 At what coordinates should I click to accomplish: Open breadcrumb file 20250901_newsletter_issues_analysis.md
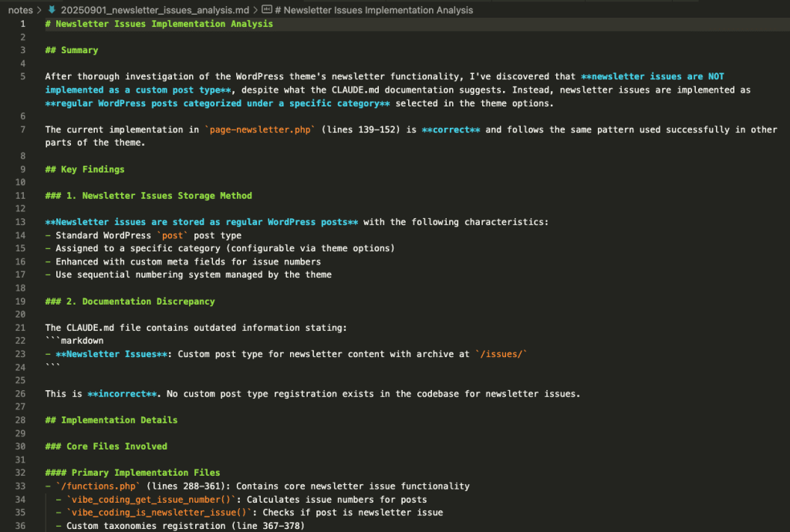154,10
